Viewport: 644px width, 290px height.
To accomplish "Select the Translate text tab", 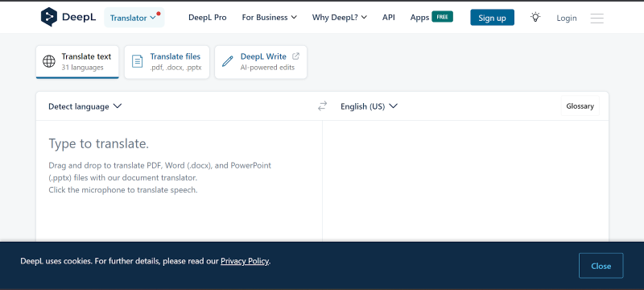I will pos(77,61).
